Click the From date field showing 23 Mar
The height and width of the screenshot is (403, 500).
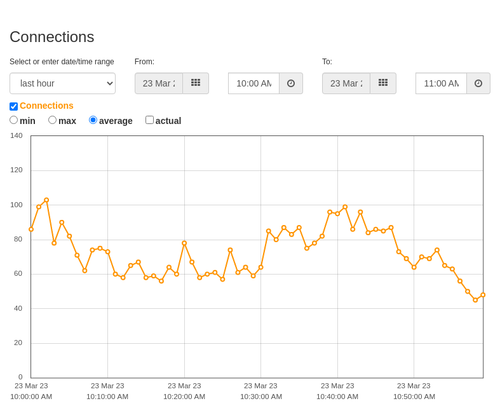(x=159, y=83)
